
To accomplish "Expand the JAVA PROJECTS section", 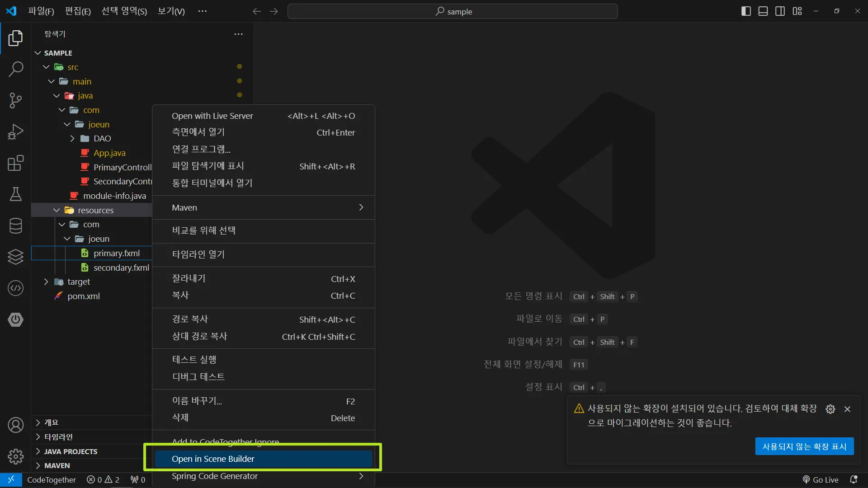I will click(71, 451).
